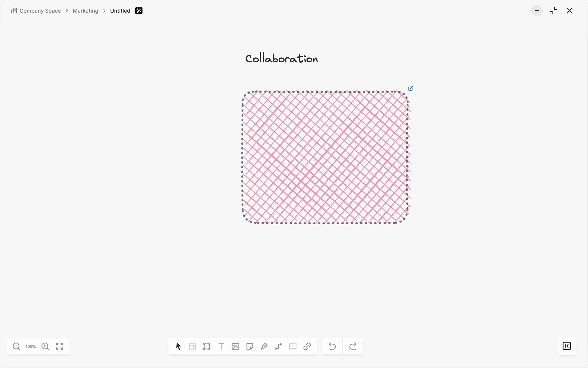588x368 pixels.
Task: Zoom in the canvas
Action: pyautogui.click(x=45, y=346)
